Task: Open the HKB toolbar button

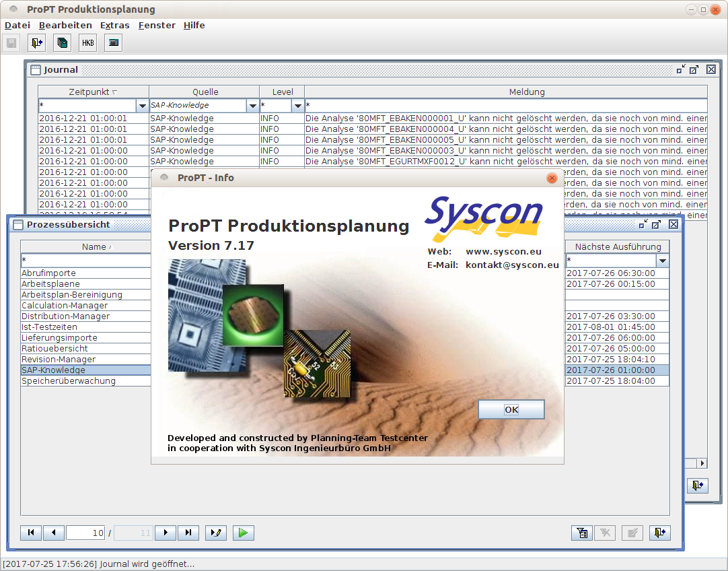Action: (87, 43)
